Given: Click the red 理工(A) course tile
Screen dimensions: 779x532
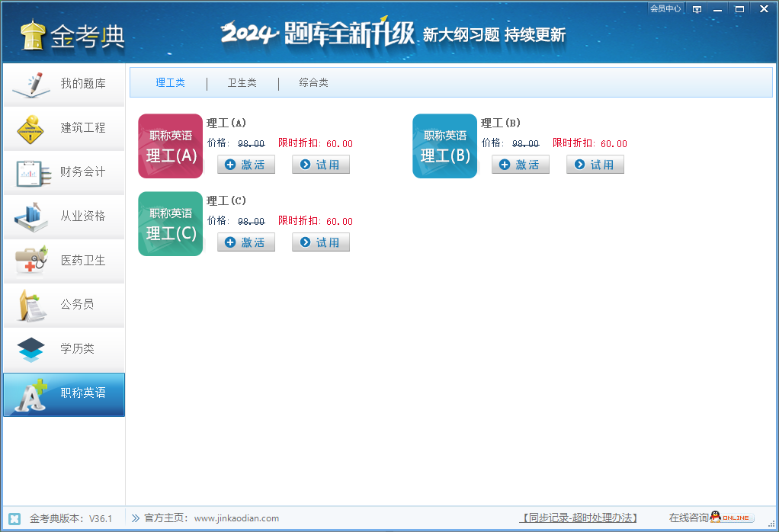Looking at the screenshot, I should pyautogui.click(x=171, y=146).
